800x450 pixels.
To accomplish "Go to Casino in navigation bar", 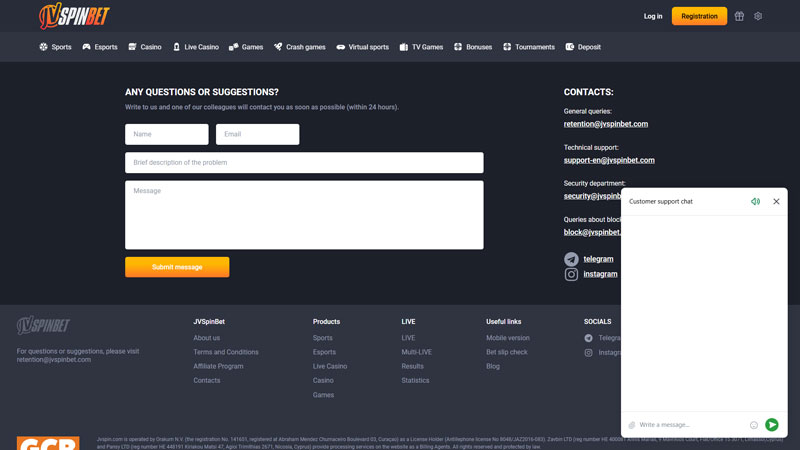I will tap(144, 47).
